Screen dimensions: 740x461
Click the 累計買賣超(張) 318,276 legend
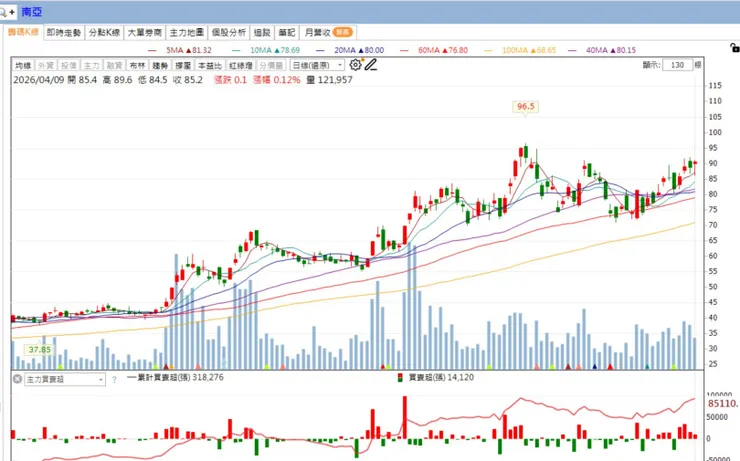[176, 377]
